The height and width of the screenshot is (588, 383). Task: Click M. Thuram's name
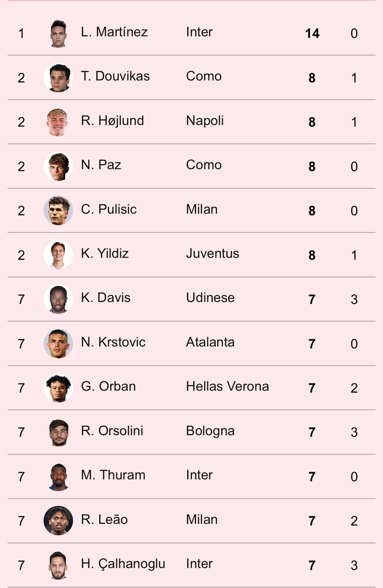coord(113,475)
